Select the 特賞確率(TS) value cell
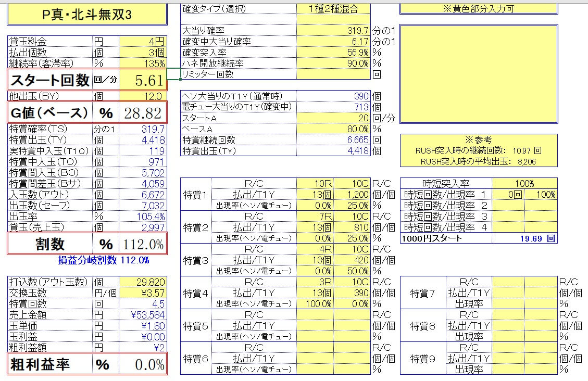Image resolution: width=588 pixels, height=381 pixels. point(143,129)
